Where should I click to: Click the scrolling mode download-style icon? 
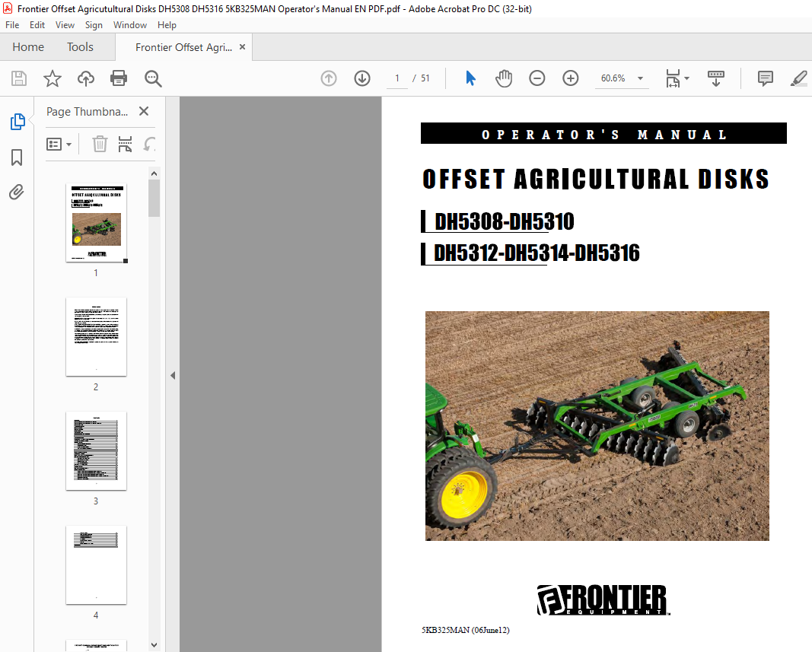[x=716, y=78]
